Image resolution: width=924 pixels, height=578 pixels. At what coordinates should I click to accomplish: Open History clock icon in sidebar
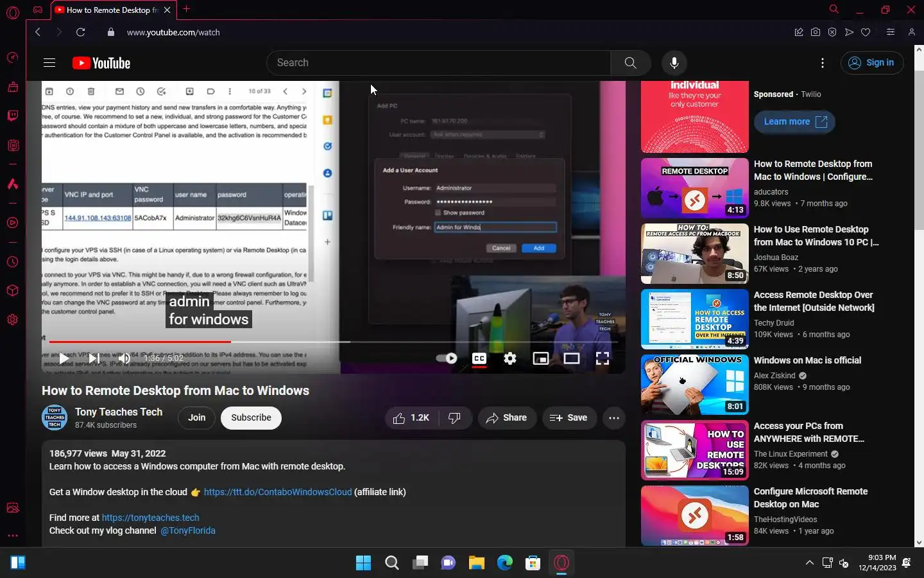(x=13, y=262)
